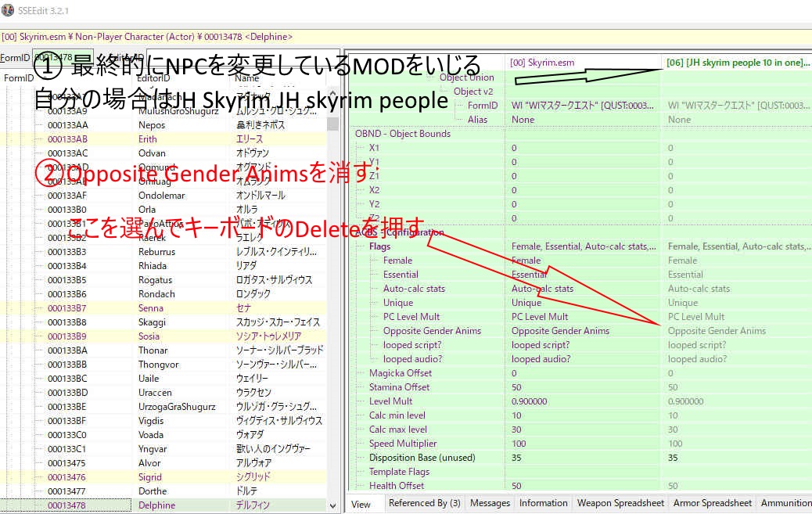Image resolution: width=812 pixels, height=514 pixels.
Task: Select record 000133BD Uraccen
Action: coord(163,393)
